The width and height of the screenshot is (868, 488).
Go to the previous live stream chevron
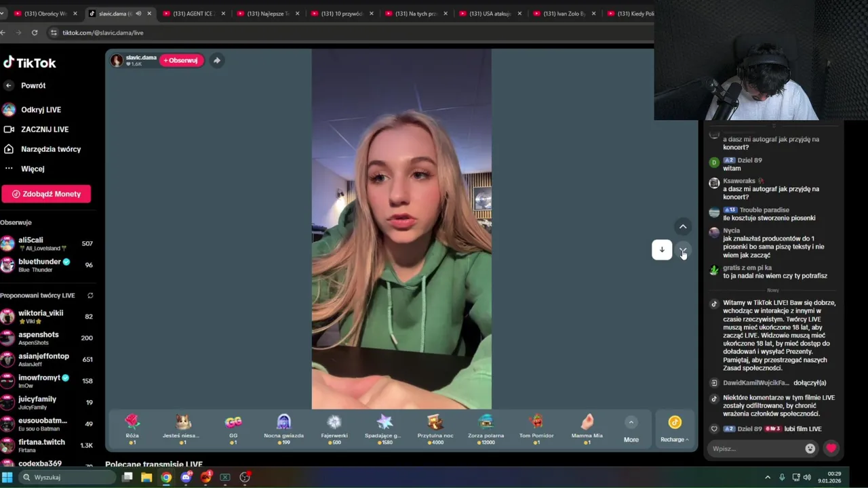pos(683,226)
